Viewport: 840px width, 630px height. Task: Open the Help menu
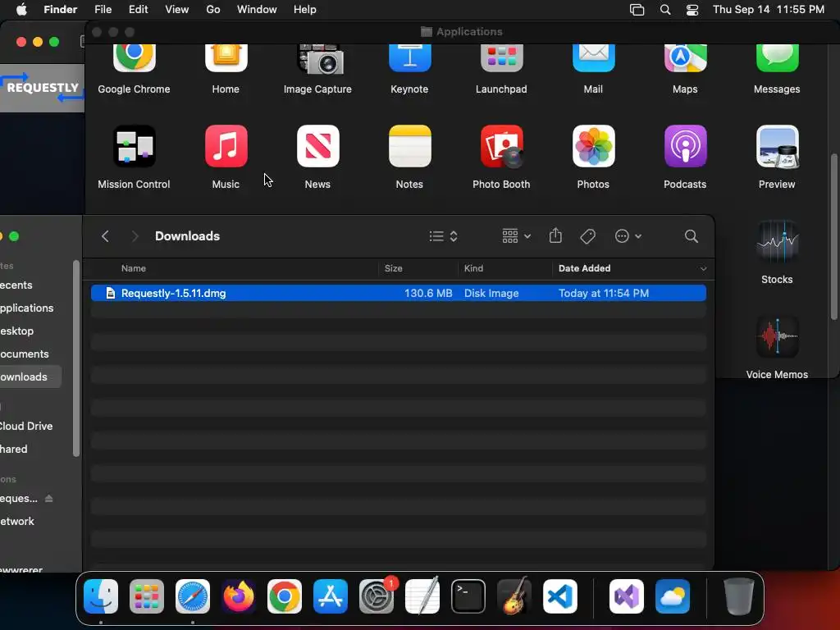point(305,10)
